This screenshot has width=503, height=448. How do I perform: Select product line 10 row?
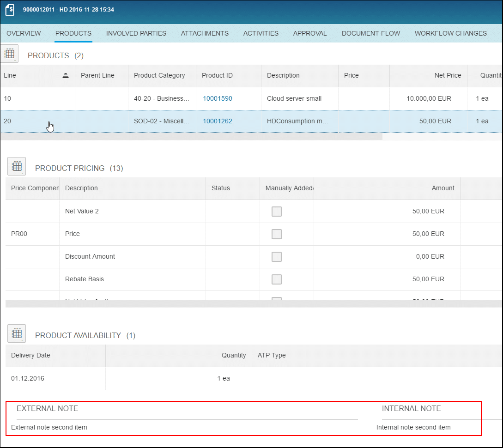37,98
